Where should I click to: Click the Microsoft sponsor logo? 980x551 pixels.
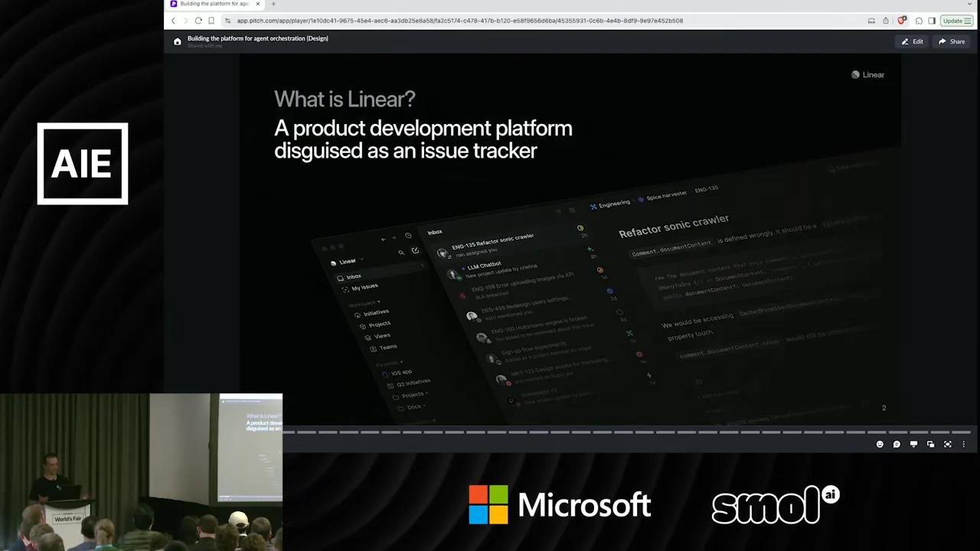(x=560, y=505)
